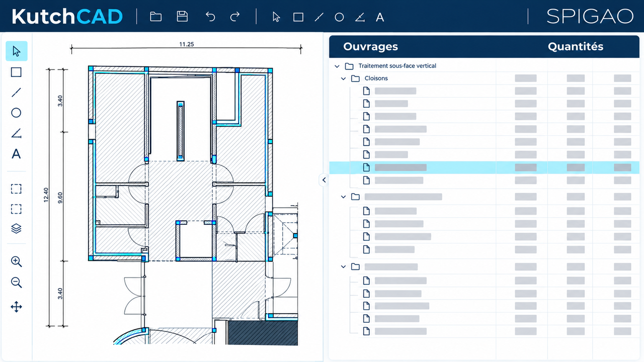Image resolution: width=644 pixels, height=362 pixels.
Task: Select the 11.25 dimension label on the plan
Action: click(x=187, y=44)
